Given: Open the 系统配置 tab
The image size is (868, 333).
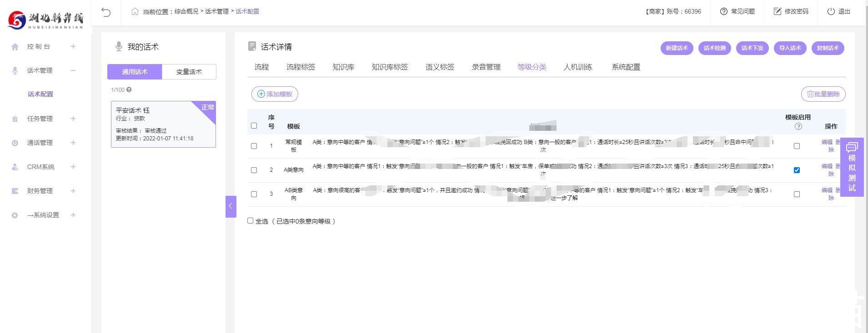Looking at the screenshot, I should 626,67.
